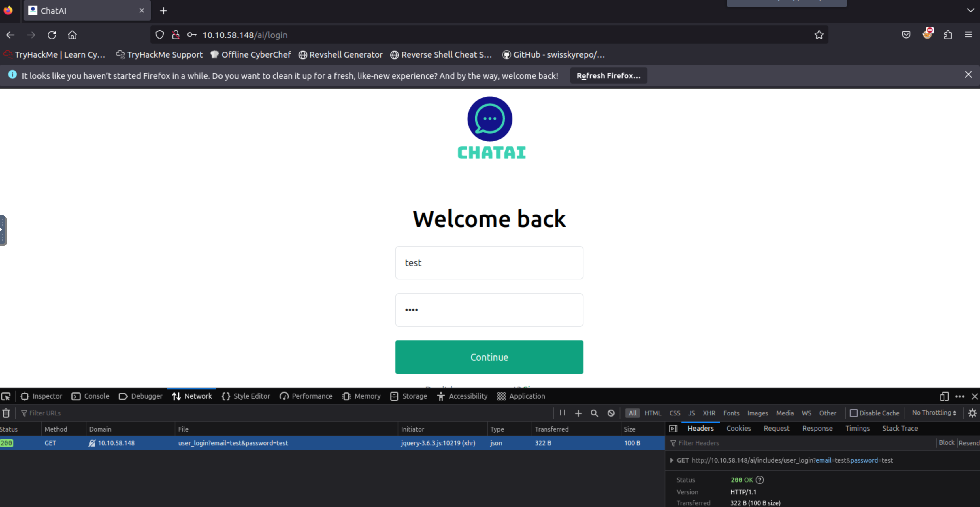Open the list all tabs chevron
This screenshot has width=980, height=507.
(x=970, y=10)
